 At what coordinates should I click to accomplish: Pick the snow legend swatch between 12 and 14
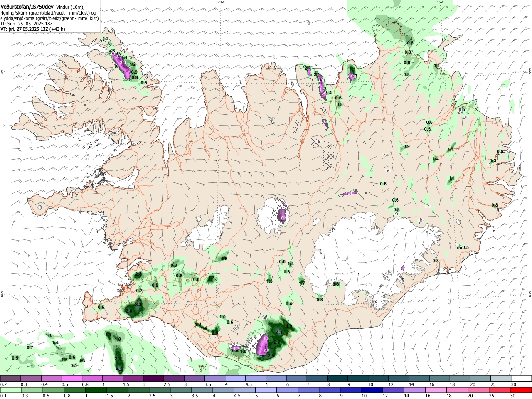click(399, 378)
